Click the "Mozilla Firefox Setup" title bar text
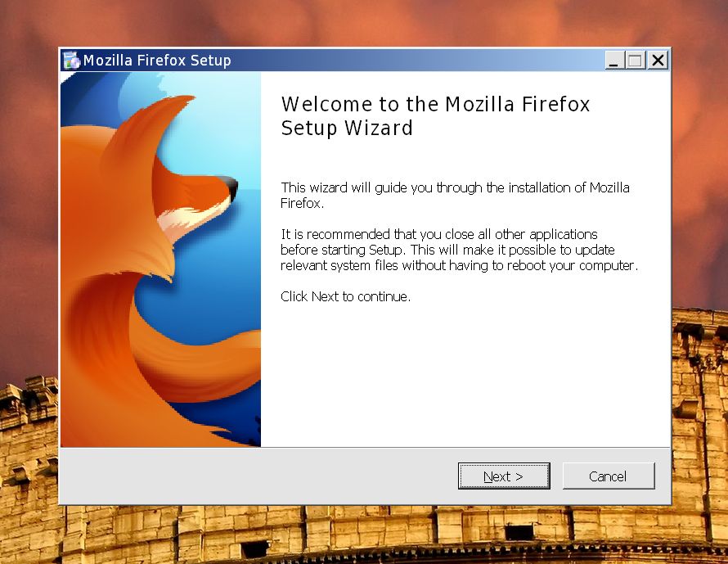The height and width of the screenshot is (564, 728). click(157, 61)
